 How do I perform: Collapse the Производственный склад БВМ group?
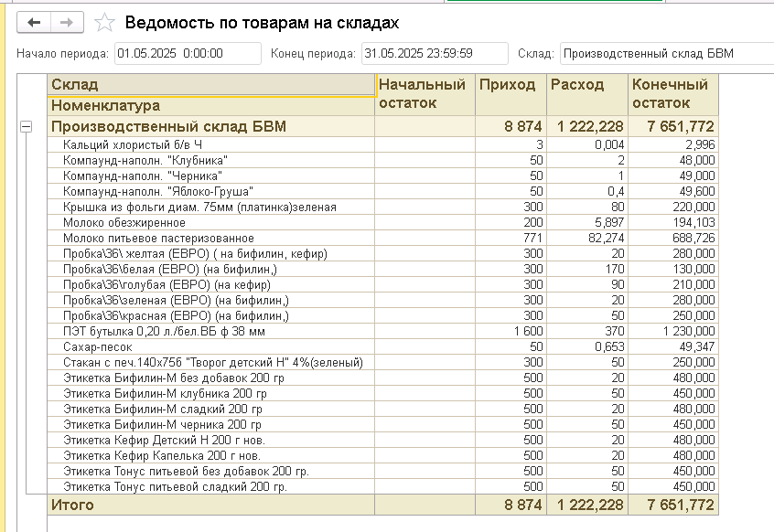pos(26,127)
